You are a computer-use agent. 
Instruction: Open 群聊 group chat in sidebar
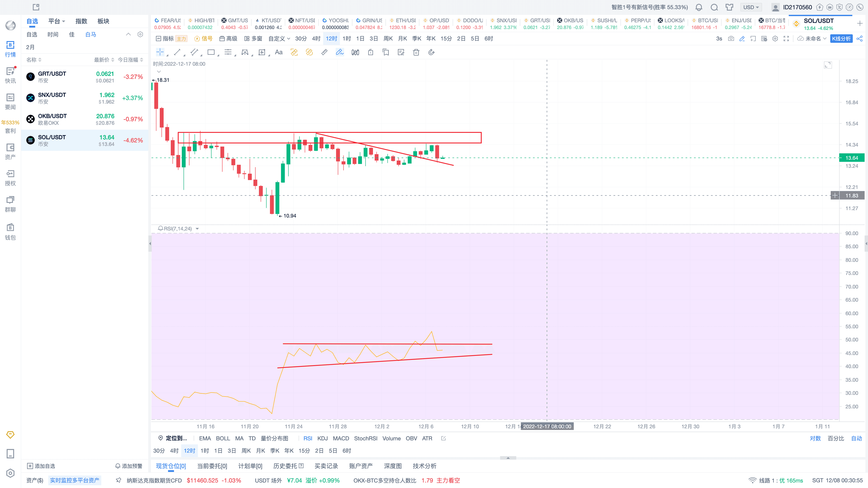tap(10, 204)
